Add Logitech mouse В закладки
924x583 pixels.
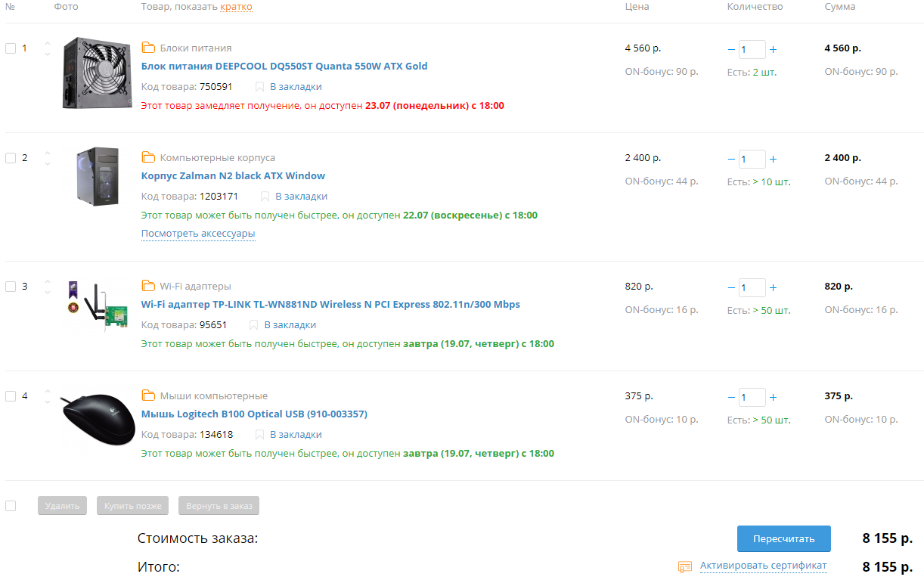pyautogui.click(x=296, y=434)
